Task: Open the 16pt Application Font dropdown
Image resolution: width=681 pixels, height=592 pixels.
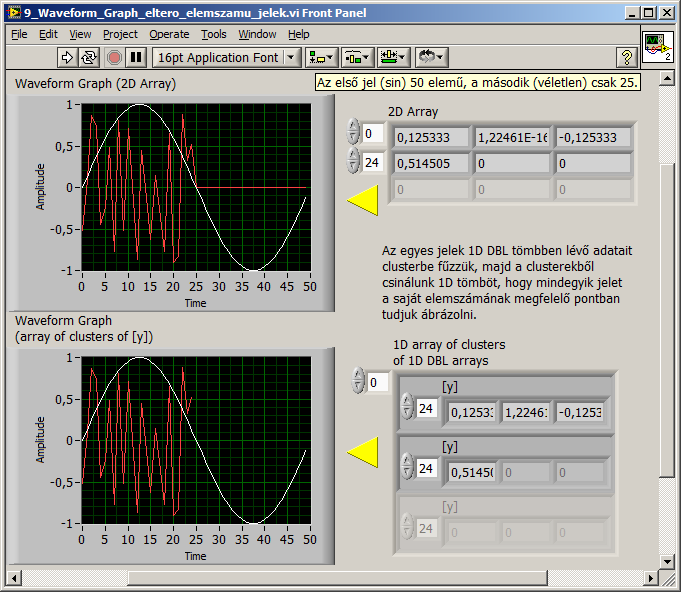Action: tap(227, 57)
